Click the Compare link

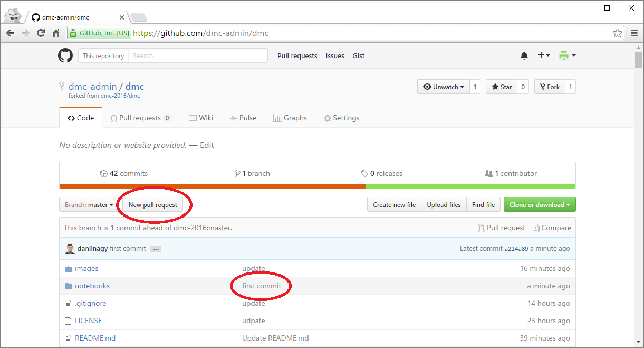click(552, 228)
